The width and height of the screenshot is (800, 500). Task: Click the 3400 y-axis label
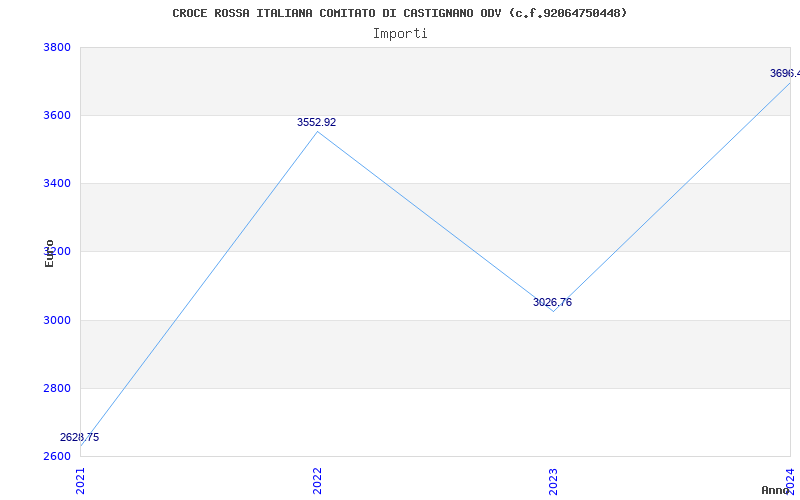tap(57, 183)
